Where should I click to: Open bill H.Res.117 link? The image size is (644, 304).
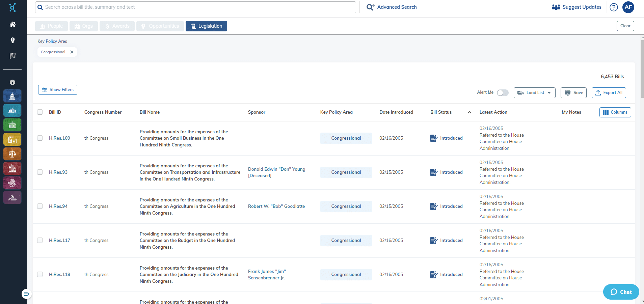(x=59, y=240)
